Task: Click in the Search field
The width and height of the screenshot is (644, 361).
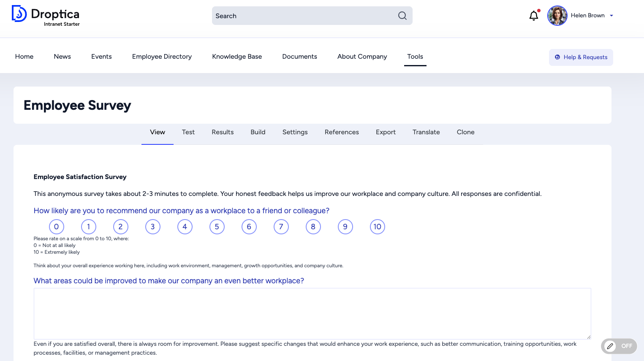Action: pos(304,16)
